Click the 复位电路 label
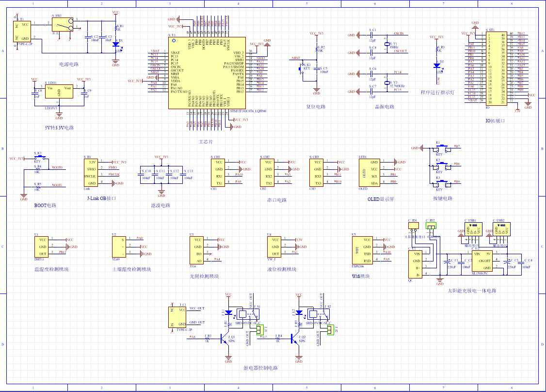 [x=316, y=107]
